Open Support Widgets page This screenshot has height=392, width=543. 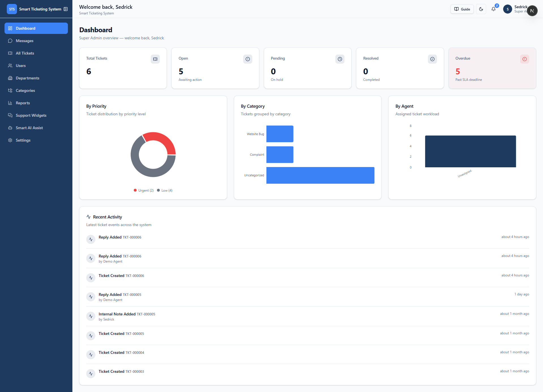pyautogui.click(x=36, y=115)
